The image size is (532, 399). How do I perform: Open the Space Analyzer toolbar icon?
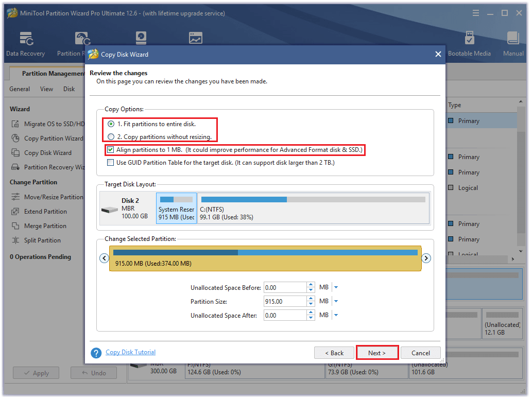coord(195,38)
